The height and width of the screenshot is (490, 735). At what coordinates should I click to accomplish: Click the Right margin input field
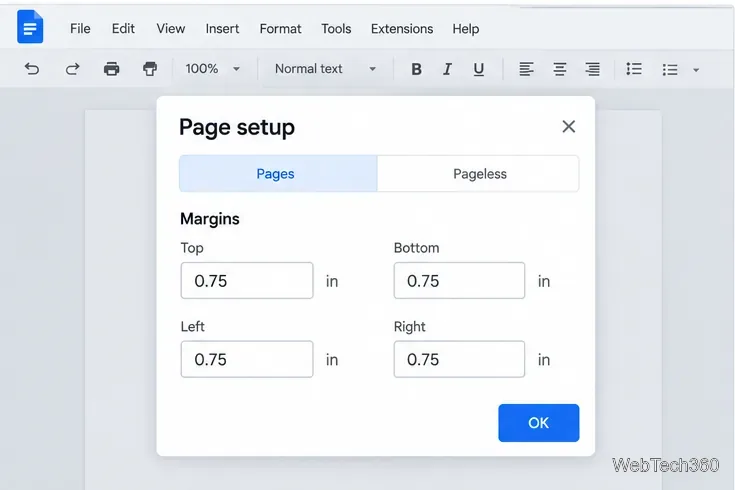click(459, 359)
